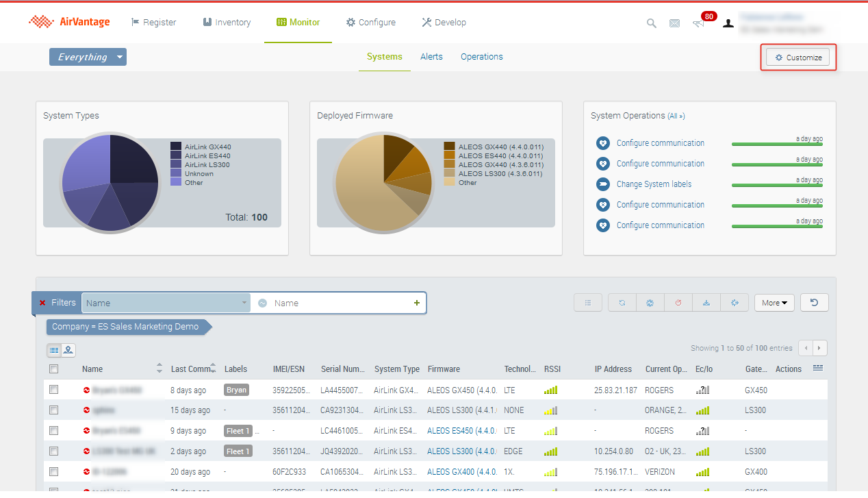Switch to table list view icon

click(x=54, y=350)
